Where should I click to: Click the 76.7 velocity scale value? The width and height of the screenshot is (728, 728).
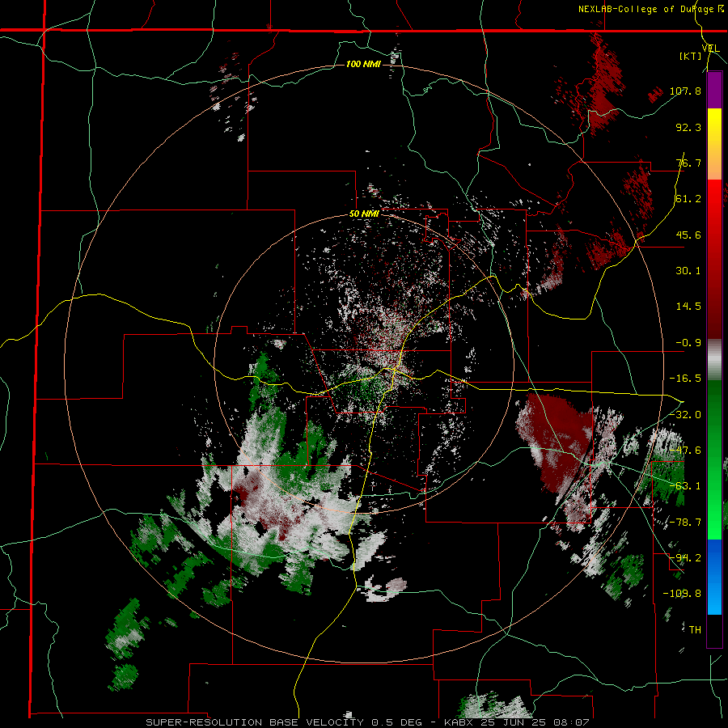(688, 163)
